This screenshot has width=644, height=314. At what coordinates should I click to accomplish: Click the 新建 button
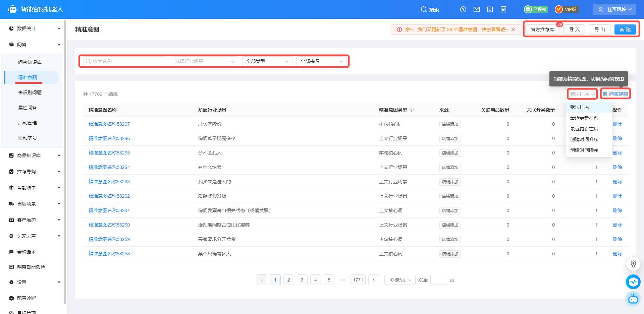pos(625,29)
